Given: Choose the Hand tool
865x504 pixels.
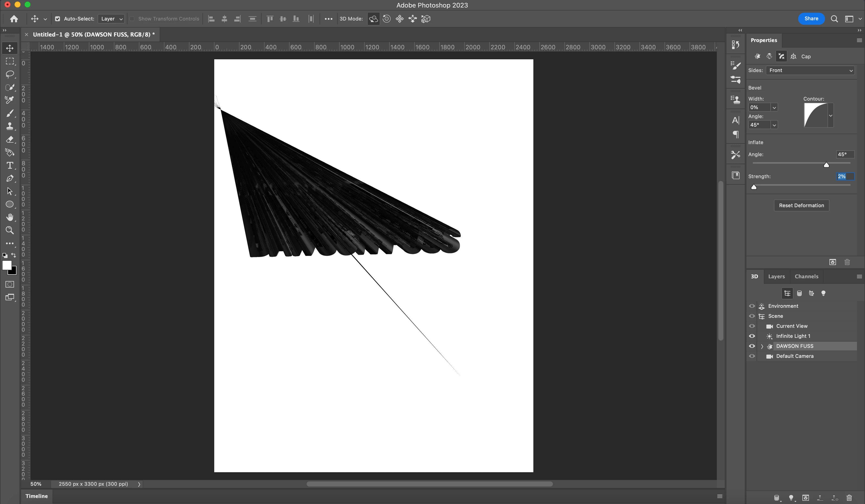Looking at the screenshot, I should click(10, 217).
